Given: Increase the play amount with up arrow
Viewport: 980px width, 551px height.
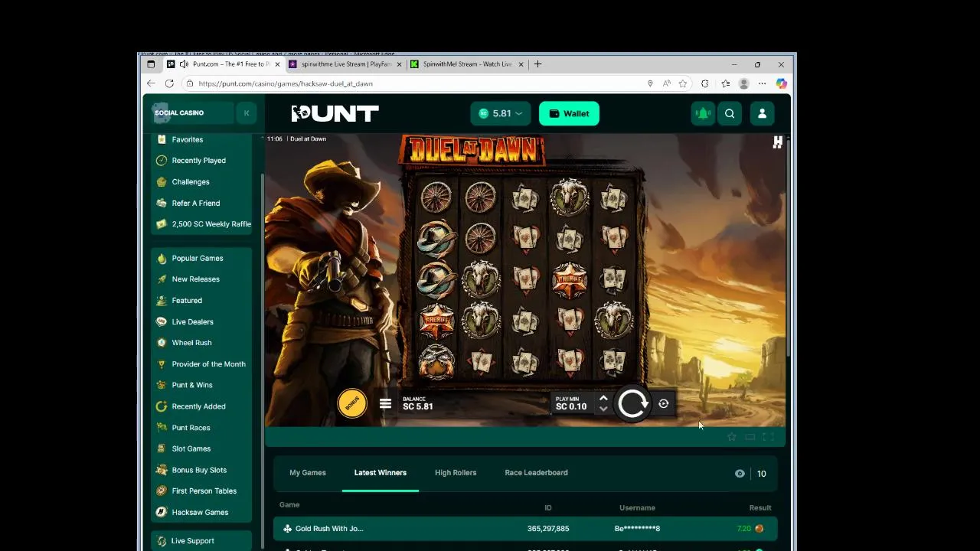Looking at the screenshot, I should click(x=603, y=398).
